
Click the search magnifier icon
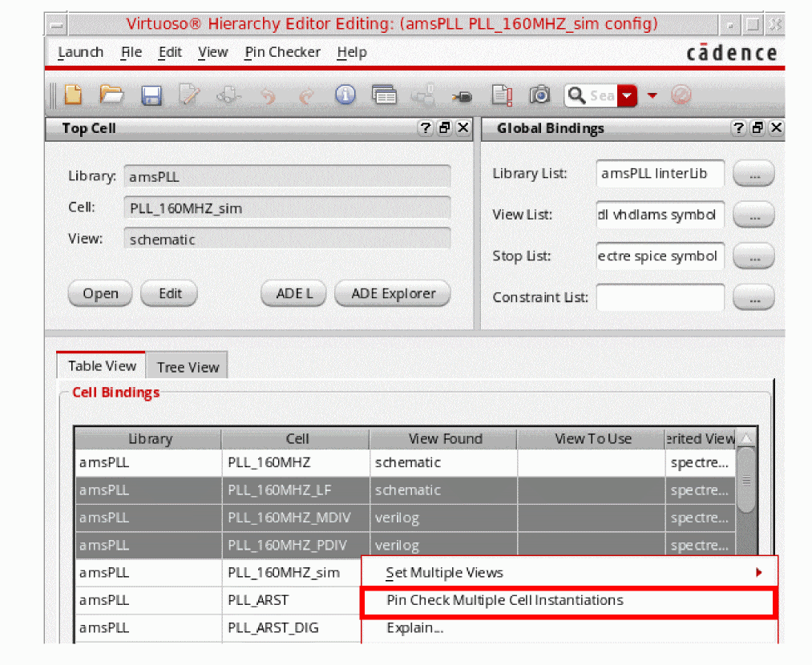576,95
